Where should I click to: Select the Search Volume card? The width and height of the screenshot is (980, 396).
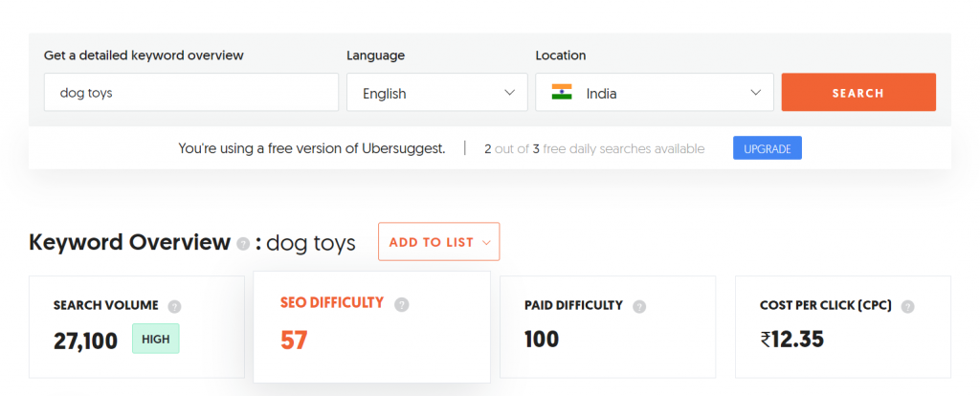137,327
